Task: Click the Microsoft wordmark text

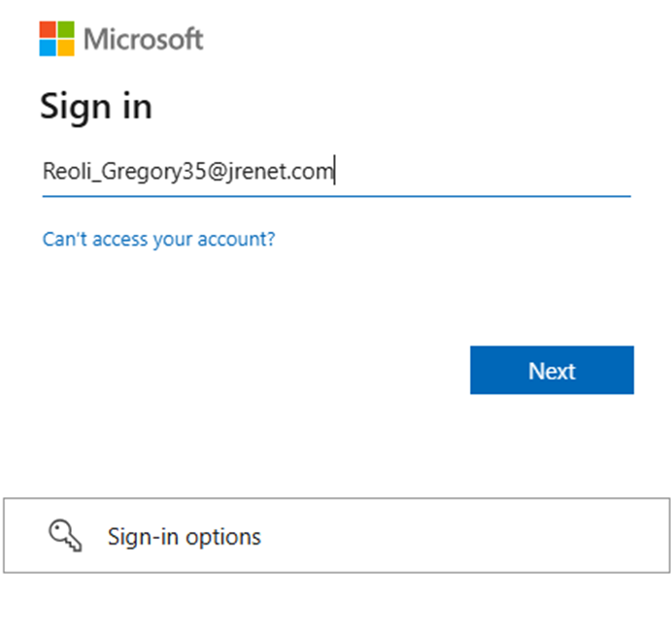Action: tap(144, 40)
